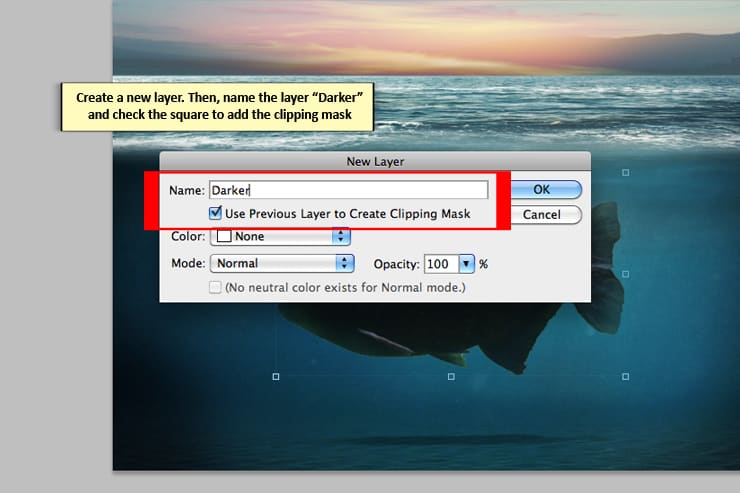
Task: Expand the Mode dropdown showing Normal
Action: 281,263
